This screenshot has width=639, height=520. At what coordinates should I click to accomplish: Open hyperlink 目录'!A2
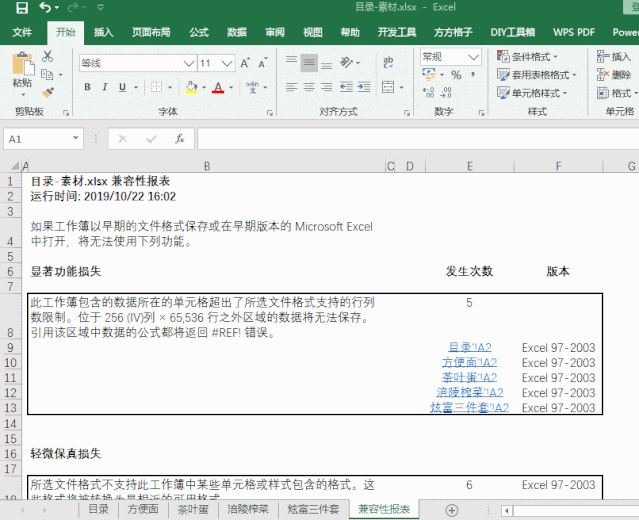pyautogui.click(x=469, y=347)
